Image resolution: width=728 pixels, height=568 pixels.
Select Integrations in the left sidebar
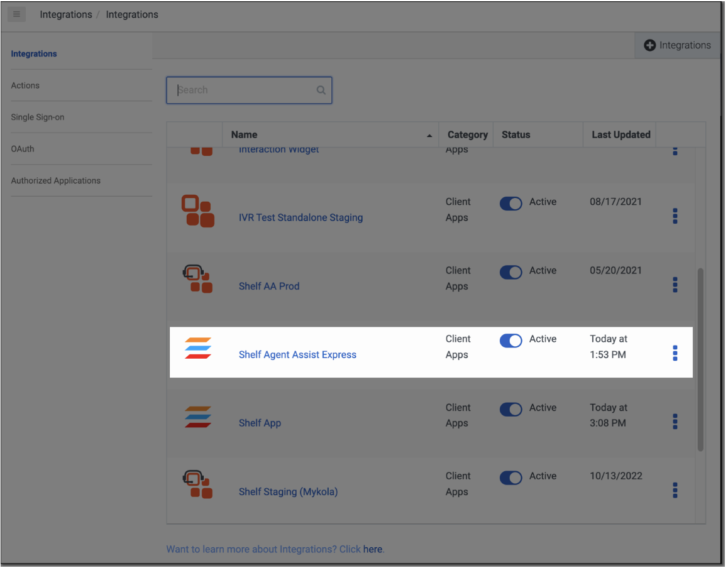(x=34, y=54)
